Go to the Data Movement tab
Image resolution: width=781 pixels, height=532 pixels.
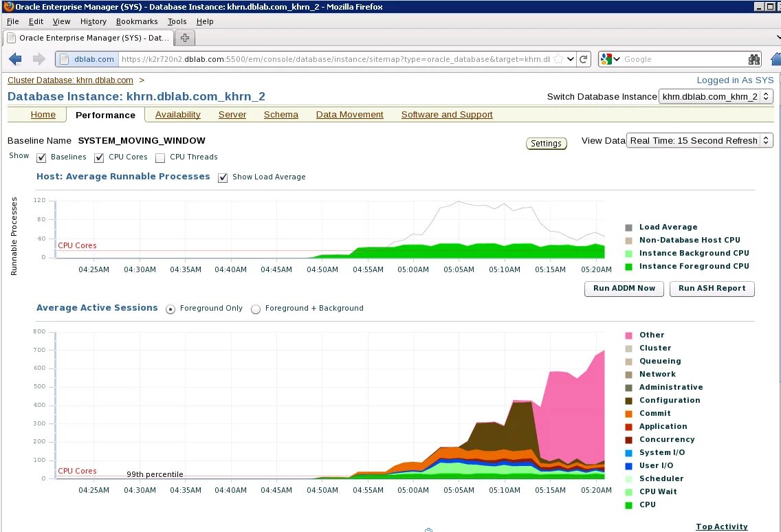(350, 115)
